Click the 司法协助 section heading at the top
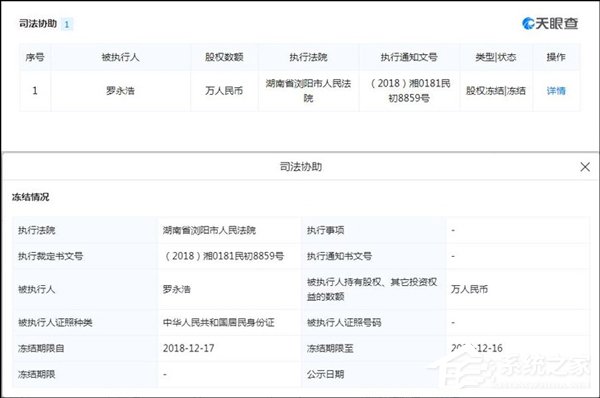 38,24
